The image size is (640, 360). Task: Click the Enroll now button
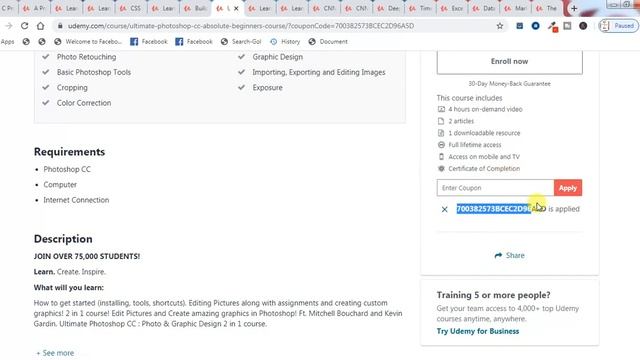tap(509, 62)
